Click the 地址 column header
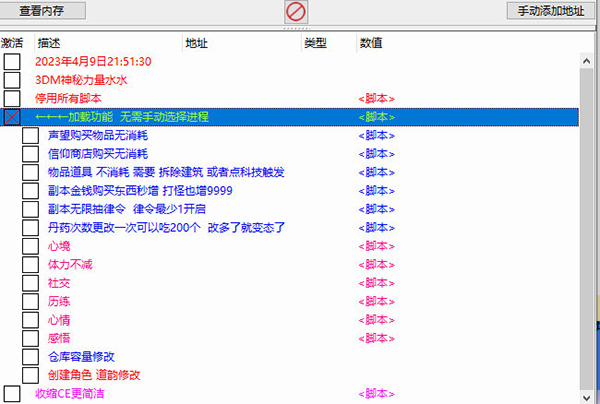The width and height of the screenshot is (600, 404). (x=196, y=43)
